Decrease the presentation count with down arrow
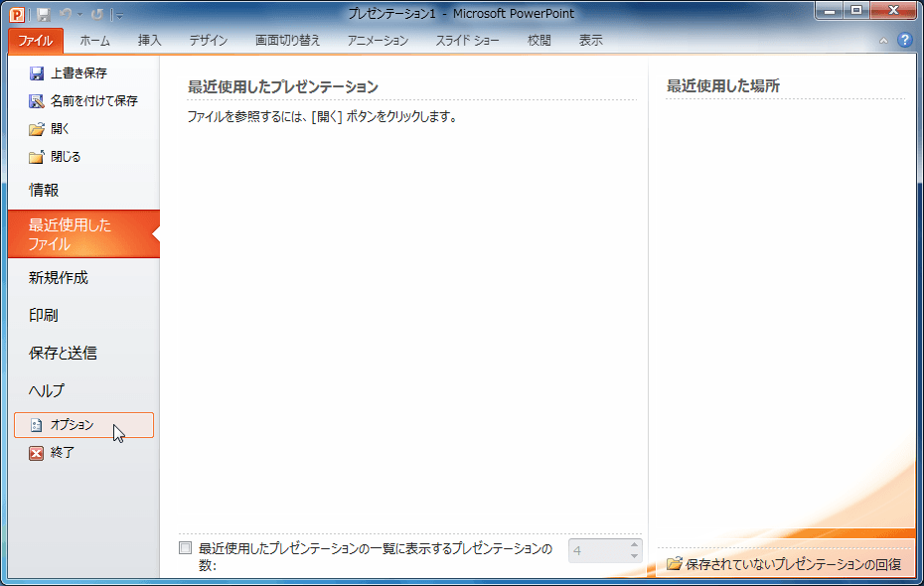The height and width of the screenshot is (586, 924). 635,556
